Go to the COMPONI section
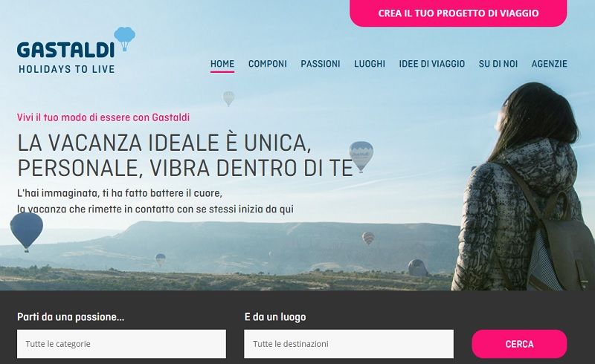The width and height of the screenshot is (595, 364). (x=268, y=64)
